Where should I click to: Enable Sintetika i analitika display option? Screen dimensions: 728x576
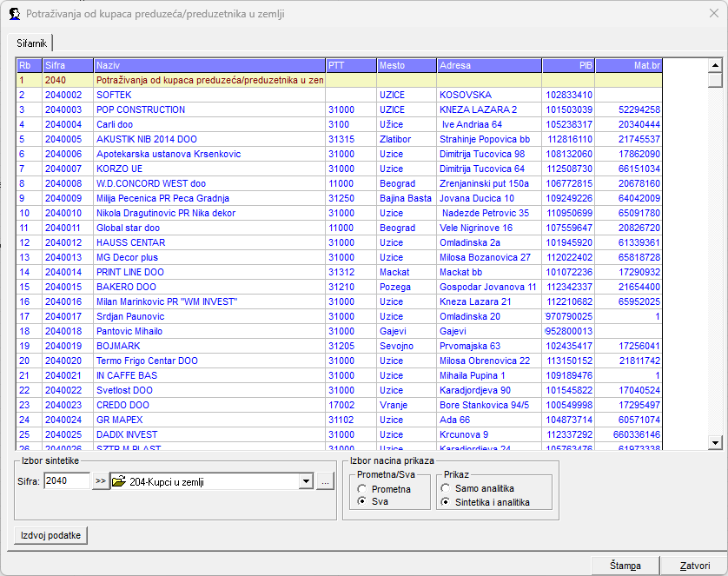coord(447,502)
